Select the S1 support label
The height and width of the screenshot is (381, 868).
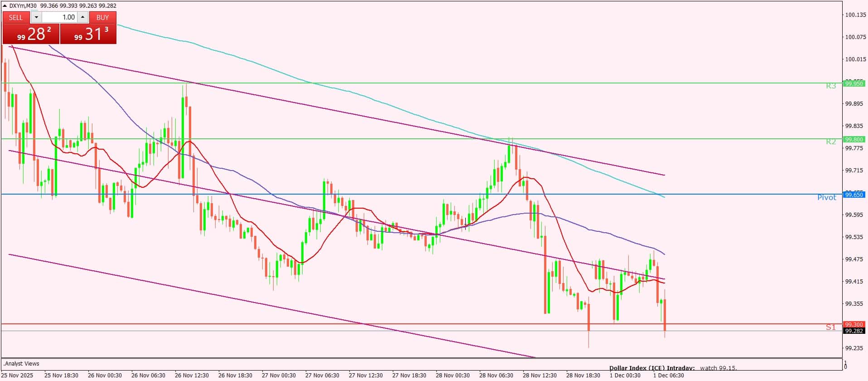831,327
